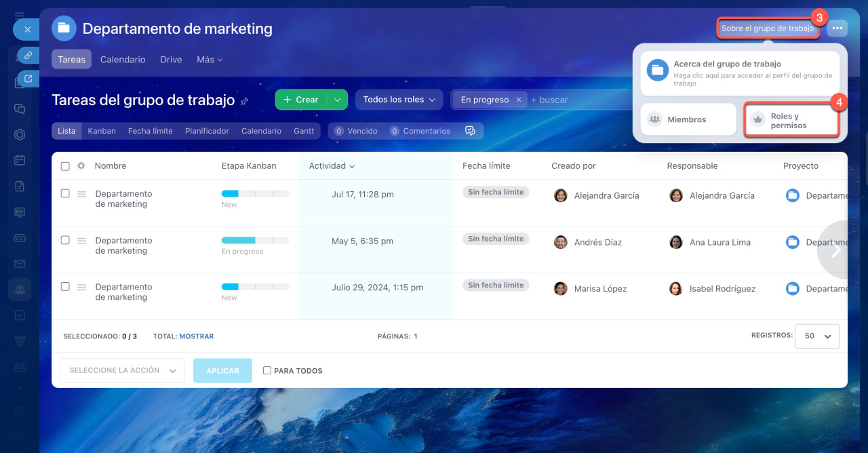Image resolution: width=868 pixels, height=453 pixels.
Task: Check the select-all checkbox in table header
Action: [x=65, y=166]
